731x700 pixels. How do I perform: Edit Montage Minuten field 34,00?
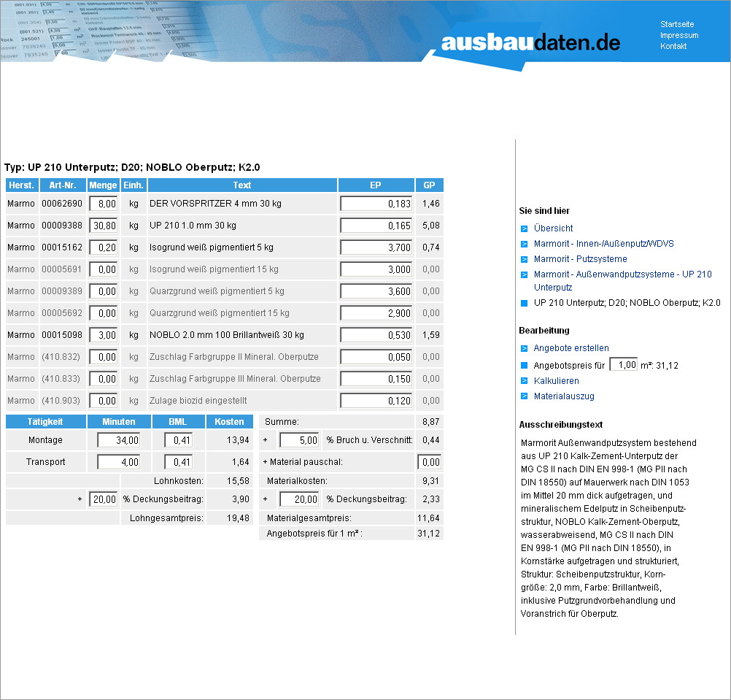tap(118, 440)
